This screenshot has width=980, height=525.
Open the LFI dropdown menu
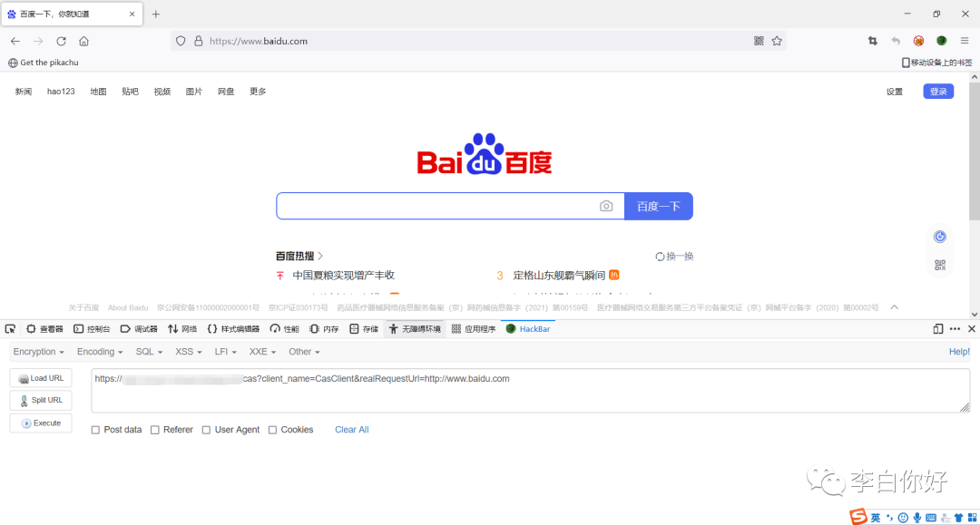click(225, 352)
